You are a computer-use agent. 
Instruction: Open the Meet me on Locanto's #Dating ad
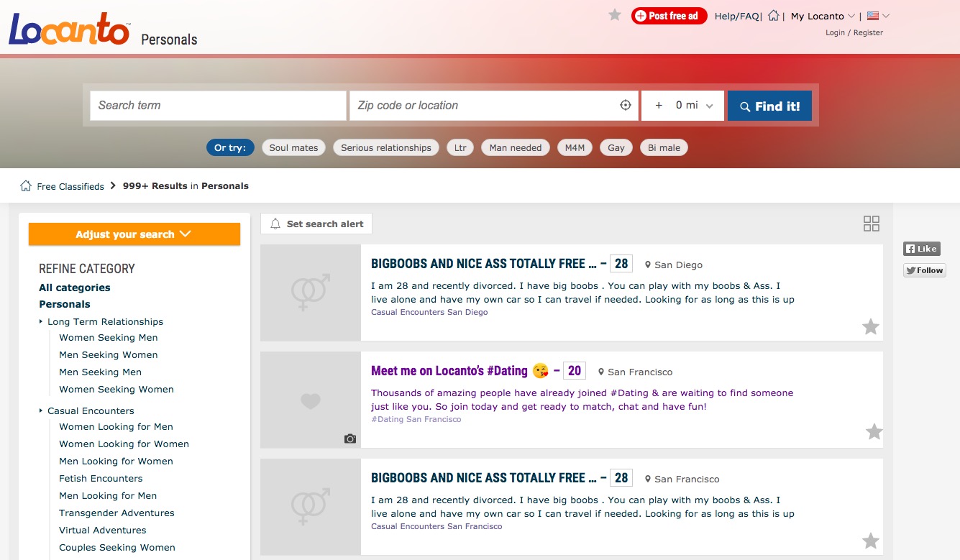(449, 371)
